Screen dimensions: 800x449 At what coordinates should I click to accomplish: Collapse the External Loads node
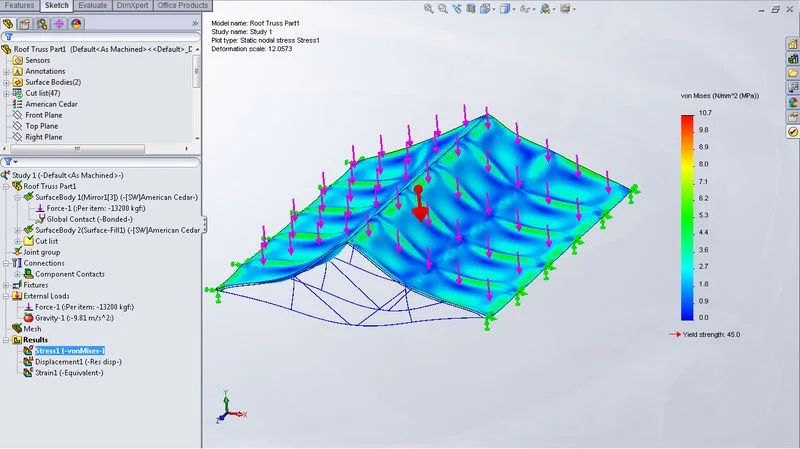click(7, 296)
